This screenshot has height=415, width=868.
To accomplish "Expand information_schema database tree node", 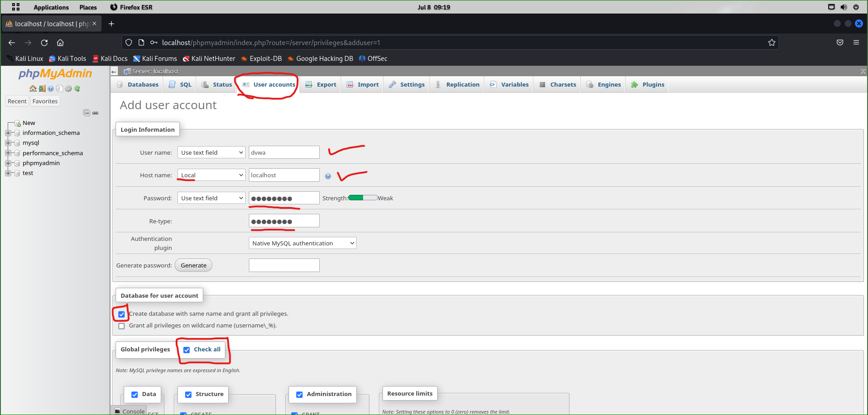I will pos(8,133).
